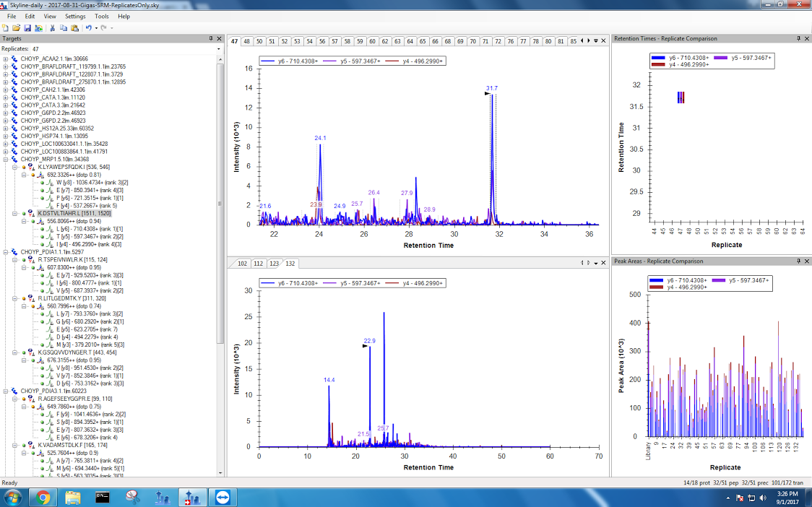The height and width of the screenshot is (507, 812).
Task: Open the Settings menu
Action: pyautogui.click(x=74, y=16)
